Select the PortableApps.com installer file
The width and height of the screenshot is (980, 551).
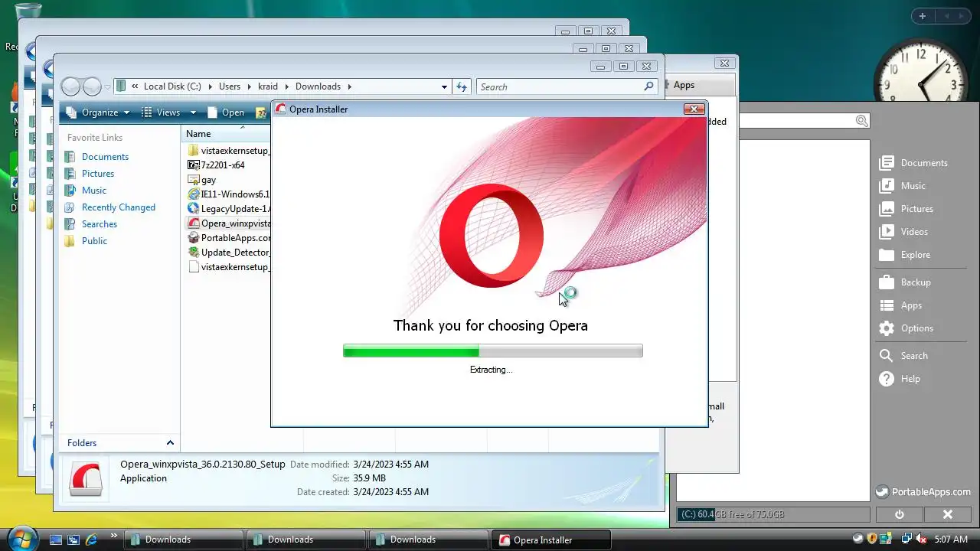[228, 238]
